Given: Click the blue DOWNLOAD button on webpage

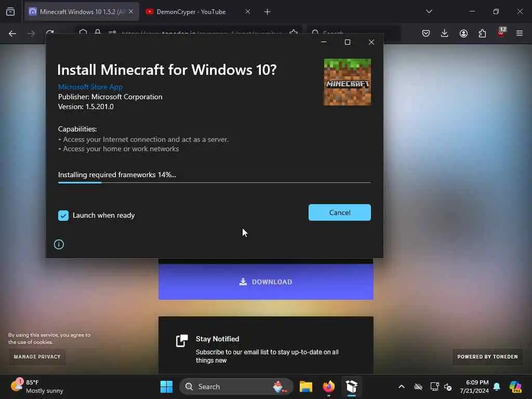Looking at the screenshot, I should pyautogui.click(x=265, y=282).
